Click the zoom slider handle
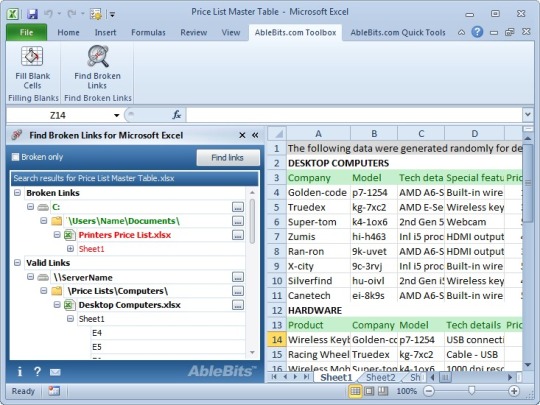Image resolution: width=540 pixels, height=405 pixels. (472, 391)
